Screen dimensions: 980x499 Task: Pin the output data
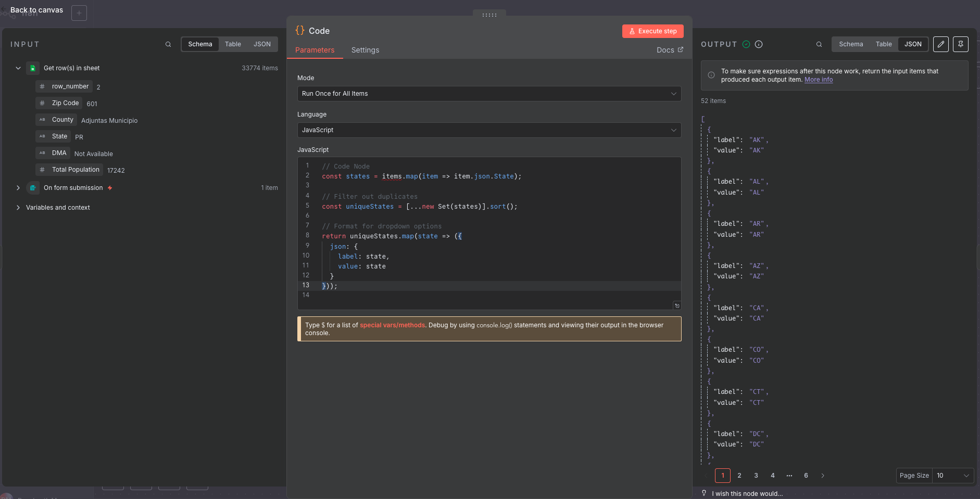pos(961,44)
